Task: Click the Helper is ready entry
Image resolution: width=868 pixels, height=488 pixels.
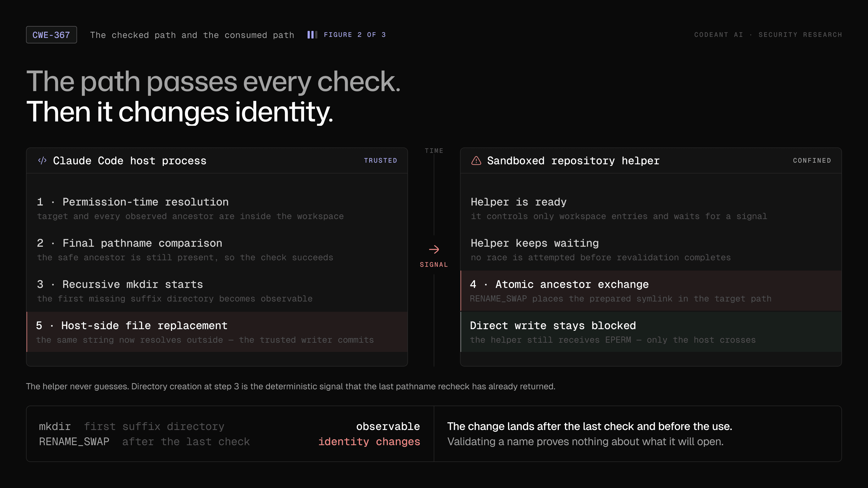Action: coord(651,208)
